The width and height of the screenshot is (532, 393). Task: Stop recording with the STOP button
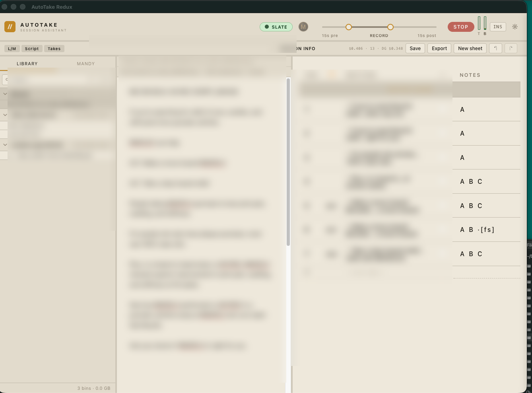click(461, 27)
